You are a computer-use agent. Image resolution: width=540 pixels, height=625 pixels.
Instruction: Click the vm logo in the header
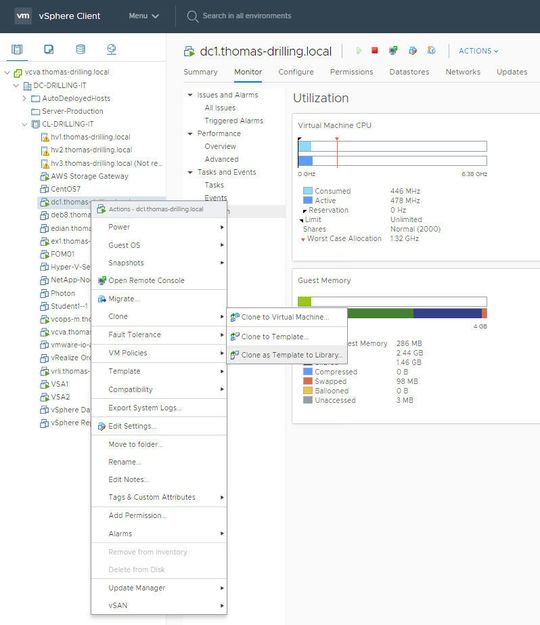pyautogui.click(x=23, y=16)
